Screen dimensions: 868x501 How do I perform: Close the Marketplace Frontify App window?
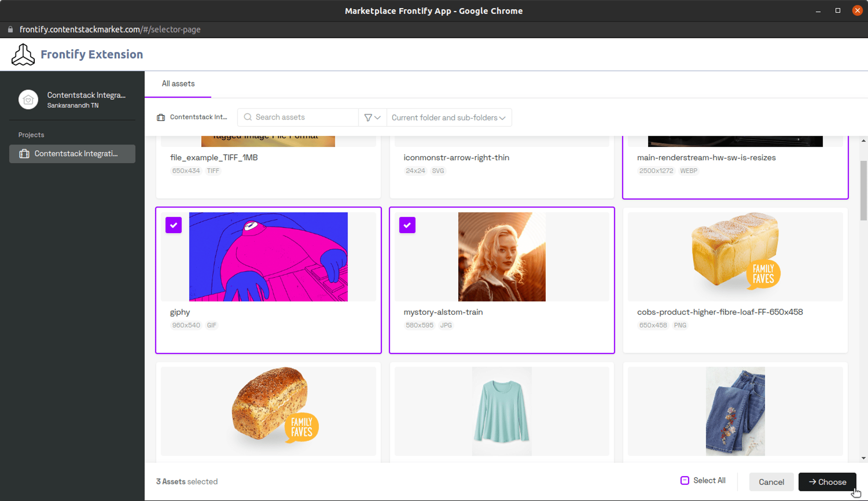click(x=857, y=11)
